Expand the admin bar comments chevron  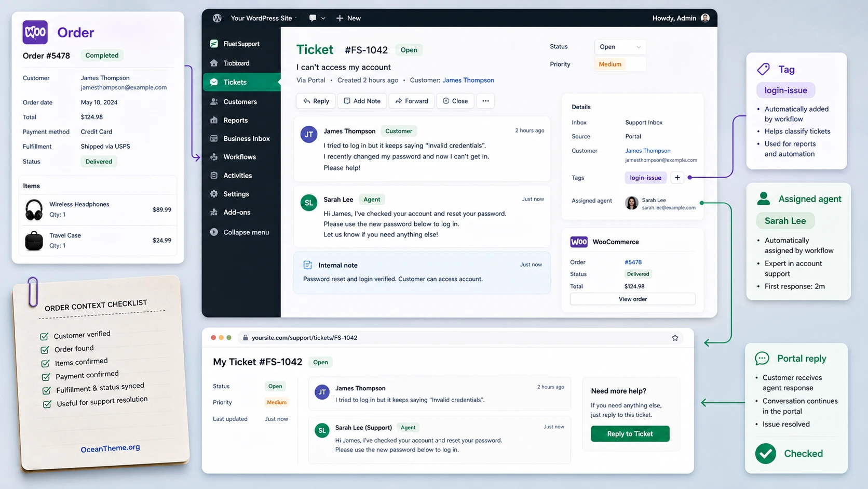click(323, 18)
